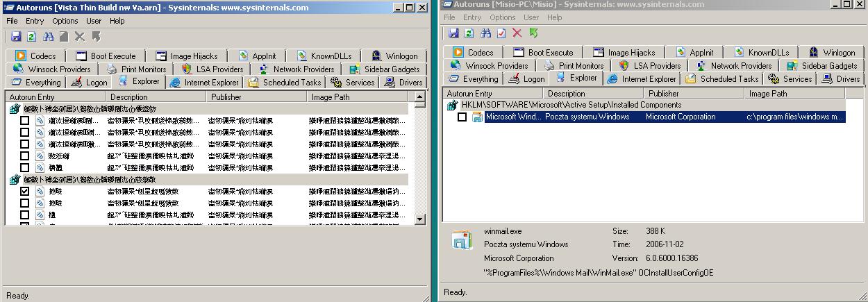Tick second checkbox under first group, left window
This screenshot has width=868, height=302.
coord(24,133)
